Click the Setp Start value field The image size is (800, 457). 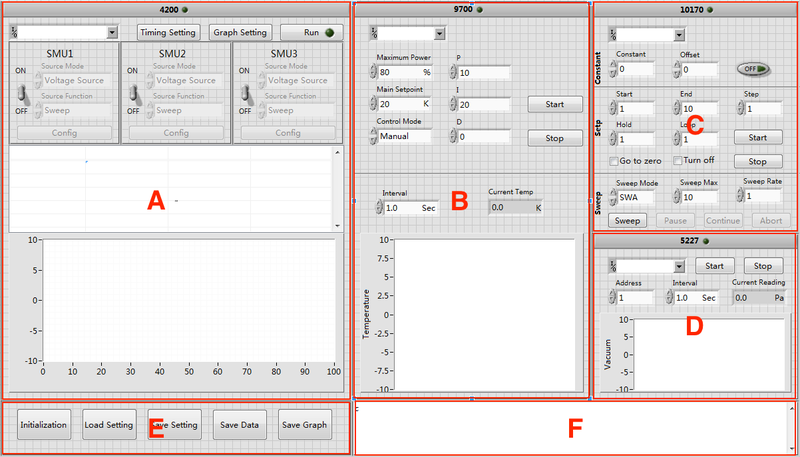tap(636, 109)
